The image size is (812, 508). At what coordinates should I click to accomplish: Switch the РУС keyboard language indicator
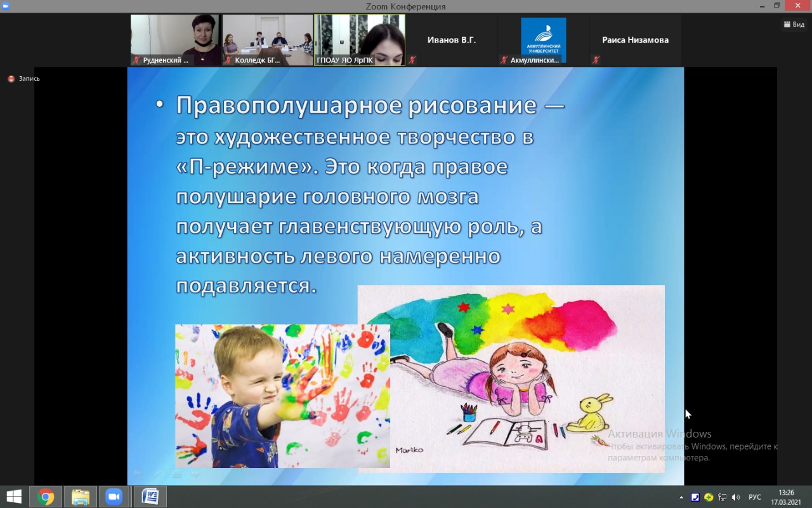[x=755, y=497]
